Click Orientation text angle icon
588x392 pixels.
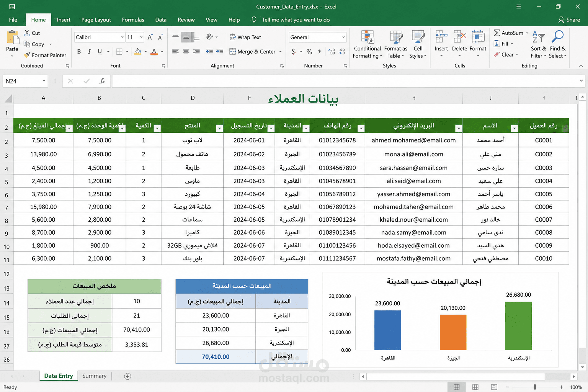point(209,37)
